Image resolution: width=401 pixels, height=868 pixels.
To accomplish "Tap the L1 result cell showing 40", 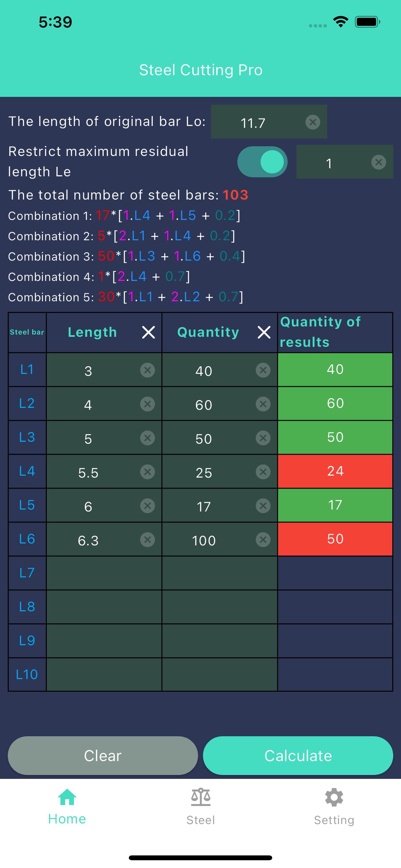I will click(x=335, y=370).
